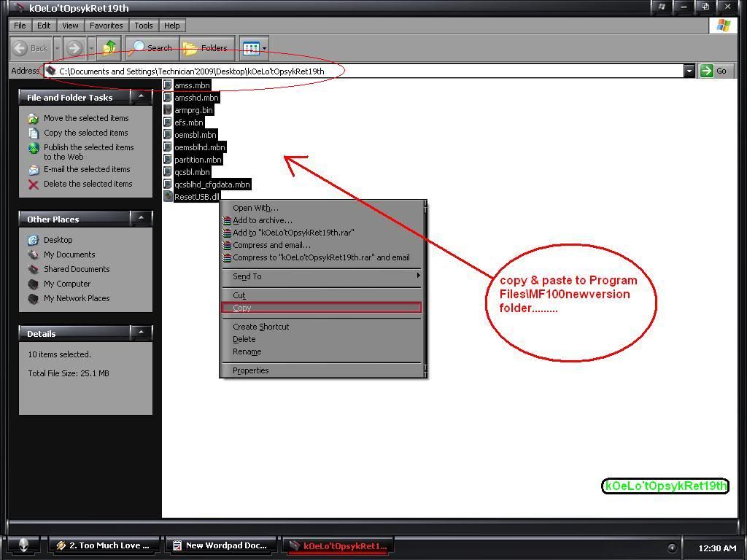
Task: Open the Tools menu
Action: [144, 26]
